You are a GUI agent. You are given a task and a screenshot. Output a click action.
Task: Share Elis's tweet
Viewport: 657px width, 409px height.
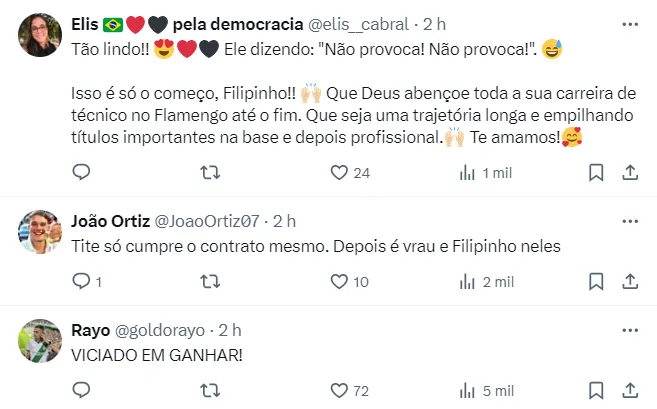tap(630, 173)
